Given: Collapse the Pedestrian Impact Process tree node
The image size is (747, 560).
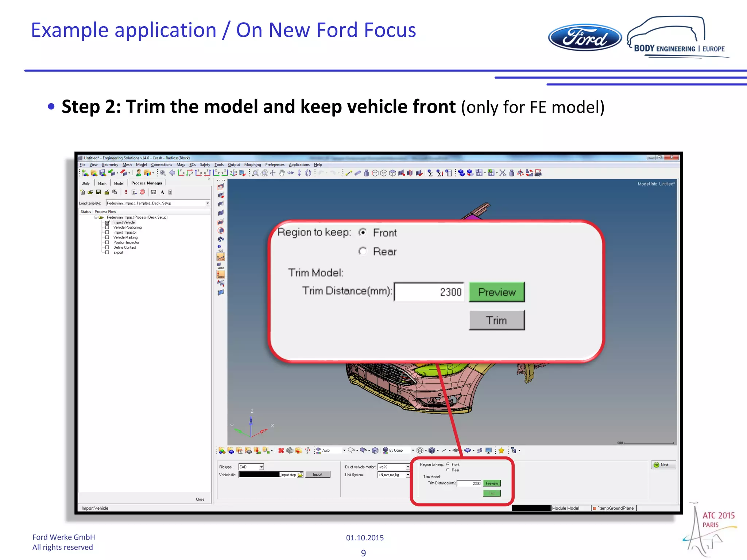Looking at the screenshot, I should pyautogui.click(x=96, y=217).
